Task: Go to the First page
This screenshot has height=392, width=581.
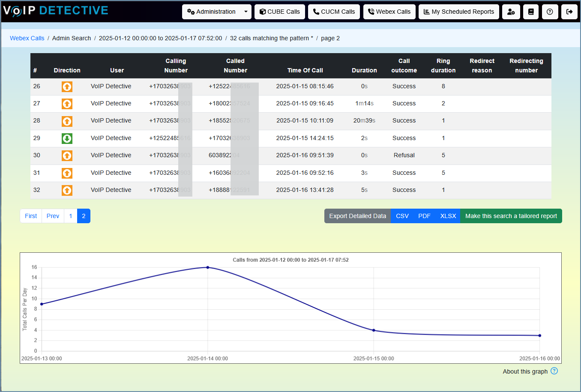Action: [31, 216]
